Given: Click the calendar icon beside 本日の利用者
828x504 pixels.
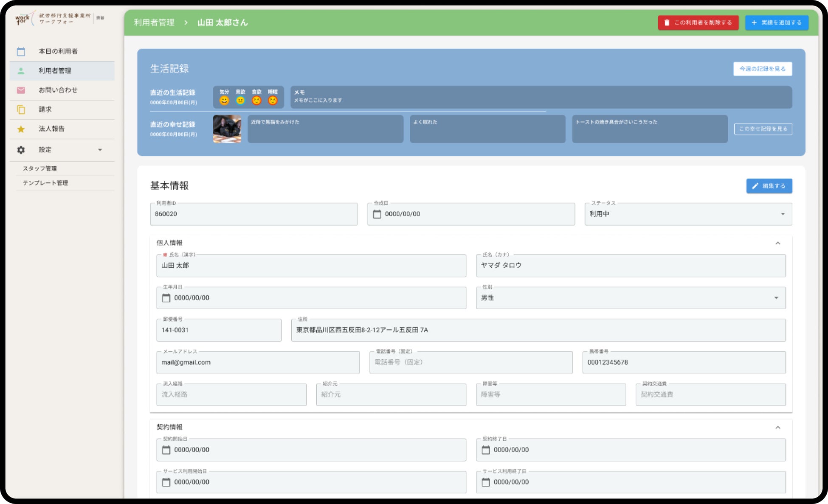Looking at the screenshot, I should point(21,51).
